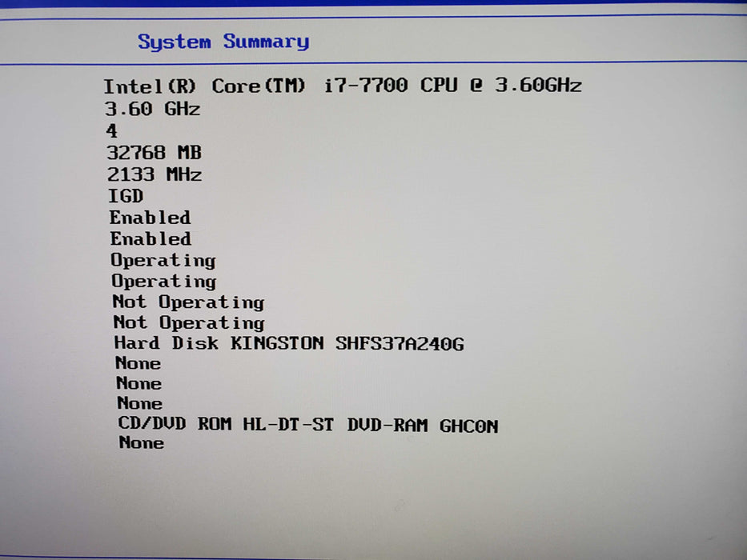
Task: Select the 3.60 GHz speed line below the CPU name
Action: (152, 109)
